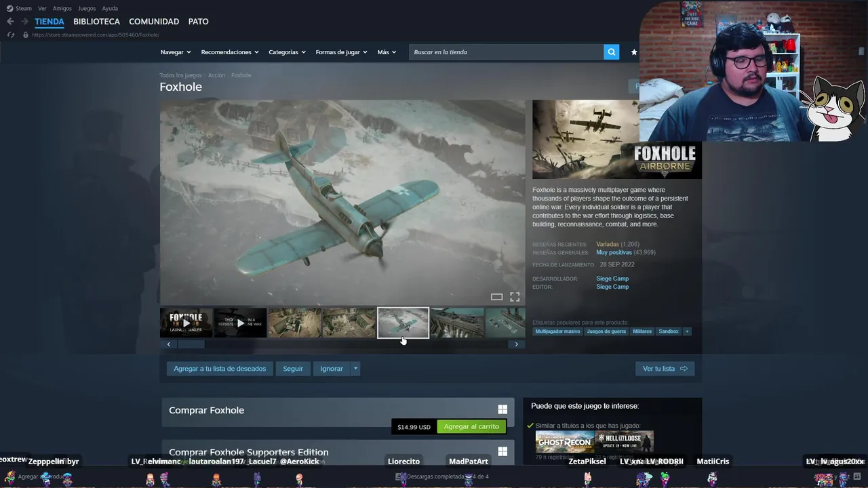Expand the Más dropdown menu
The width and height of the screenshot is (868, 488).
pyautogui.click(x=387, y=52)
